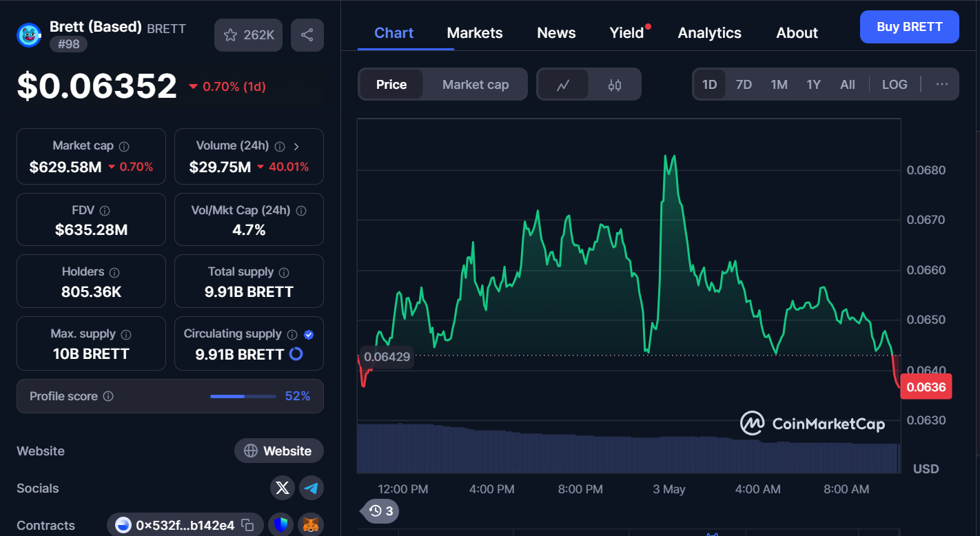Click the 3 May axis label

click(669, 489)
